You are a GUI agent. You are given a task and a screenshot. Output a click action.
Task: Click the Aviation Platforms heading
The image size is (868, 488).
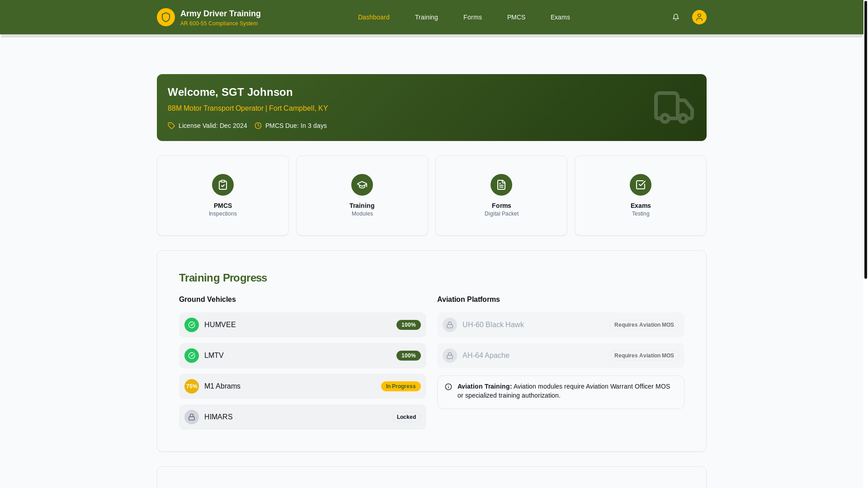pyautogui.click(x=468, y=300)
